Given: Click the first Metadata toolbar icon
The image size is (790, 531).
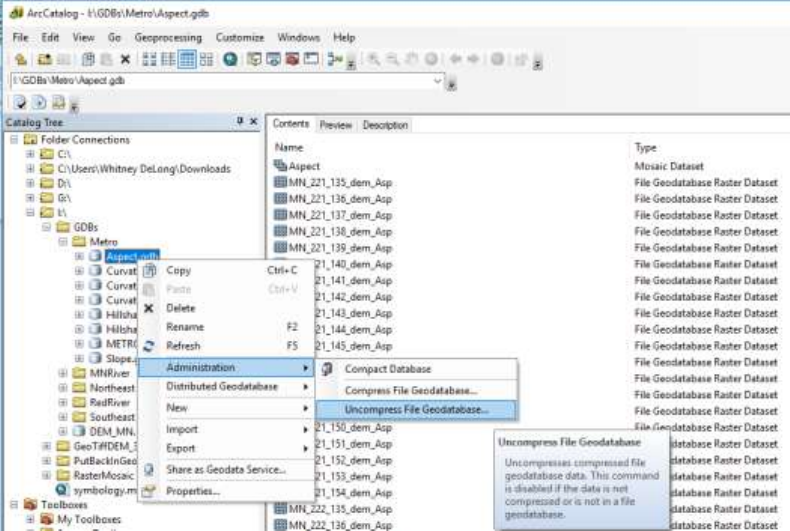Looking at the screenshot, I should [x=20, y=102].
